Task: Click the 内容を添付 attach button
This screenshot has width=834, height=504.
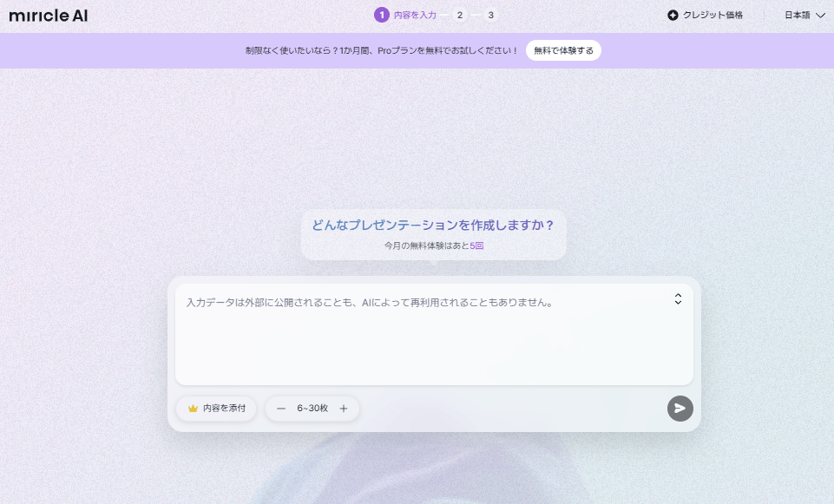Action: (x=216, y=409)
